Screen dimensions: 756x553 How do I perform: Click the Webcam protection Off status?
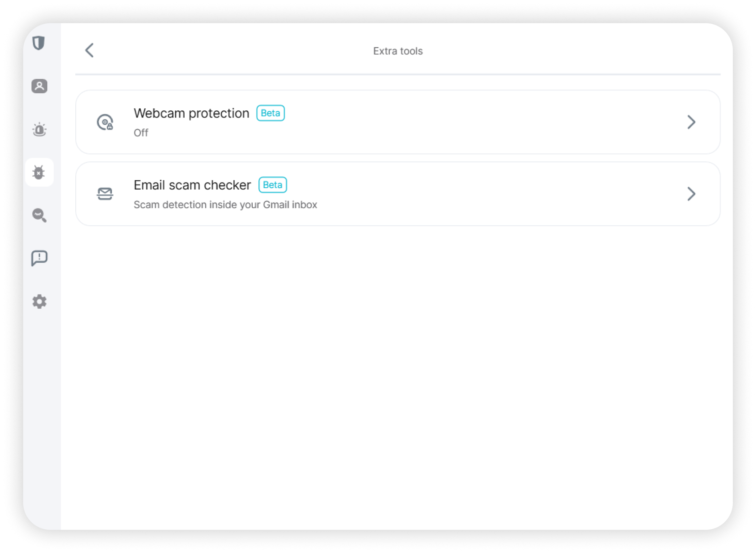(141, 133)
